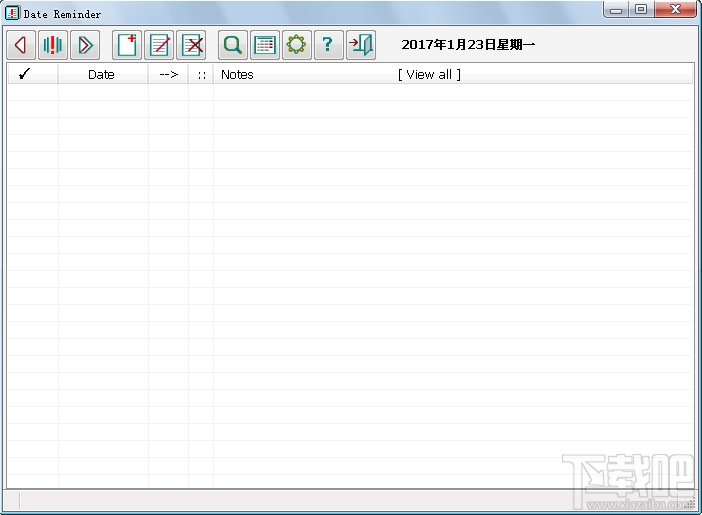The width and height of the screenshot is (702, 515).
Task: Click the :: column header
Action: 201,74
